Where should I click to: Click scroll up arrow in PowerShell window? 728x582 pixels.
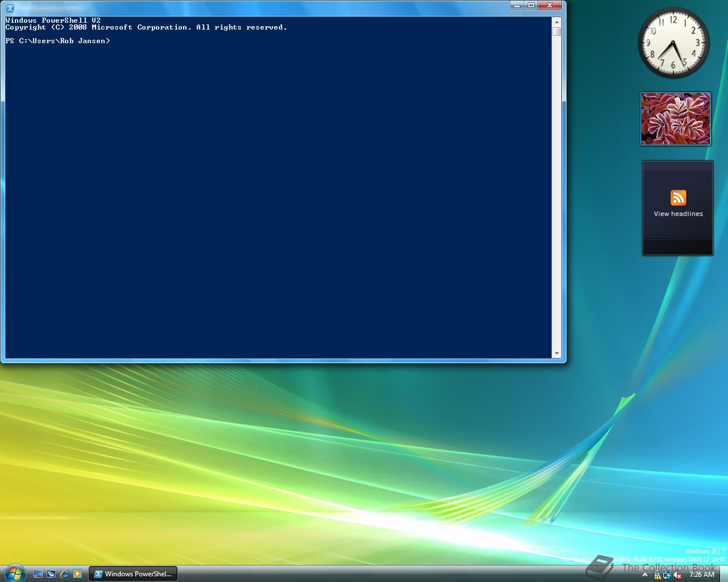pos(556,22)
